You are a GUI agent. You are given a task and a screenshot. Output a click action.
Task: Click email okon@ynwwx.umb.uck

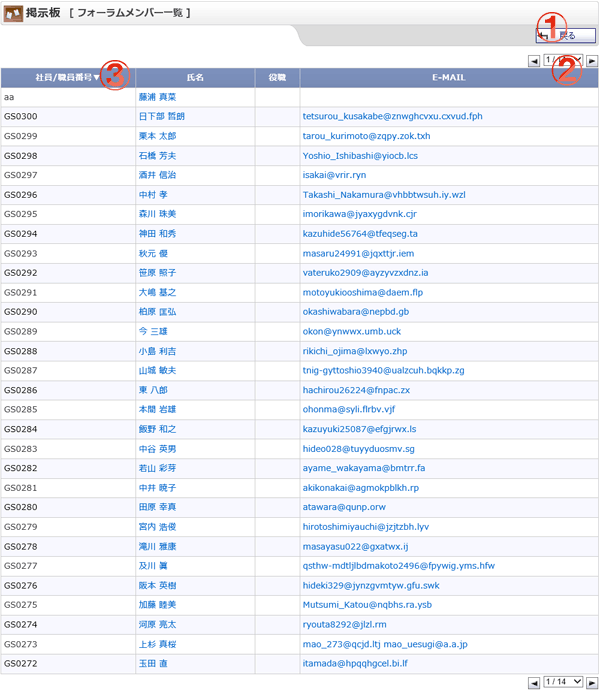coord(351,331)
